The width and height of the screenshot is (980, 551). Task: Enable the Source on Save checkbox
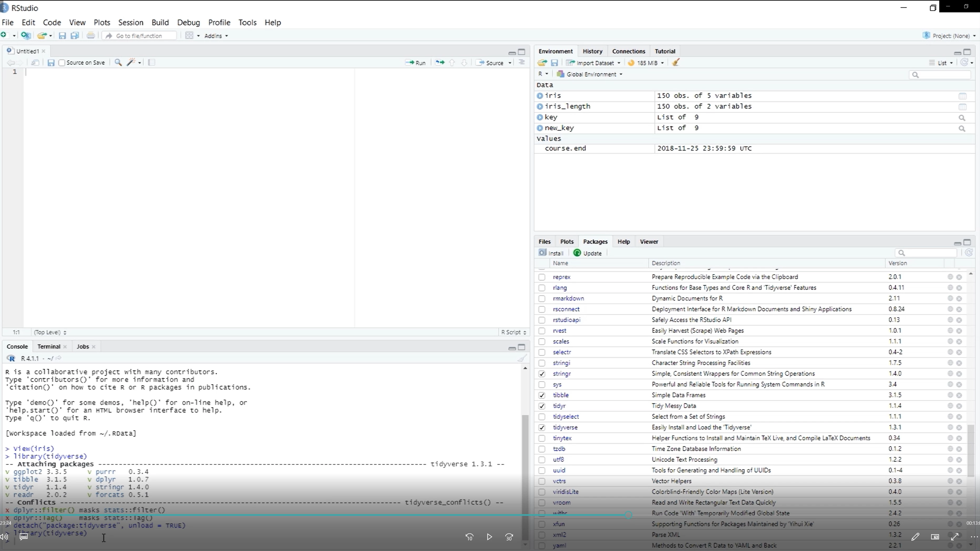pos(62,63)
